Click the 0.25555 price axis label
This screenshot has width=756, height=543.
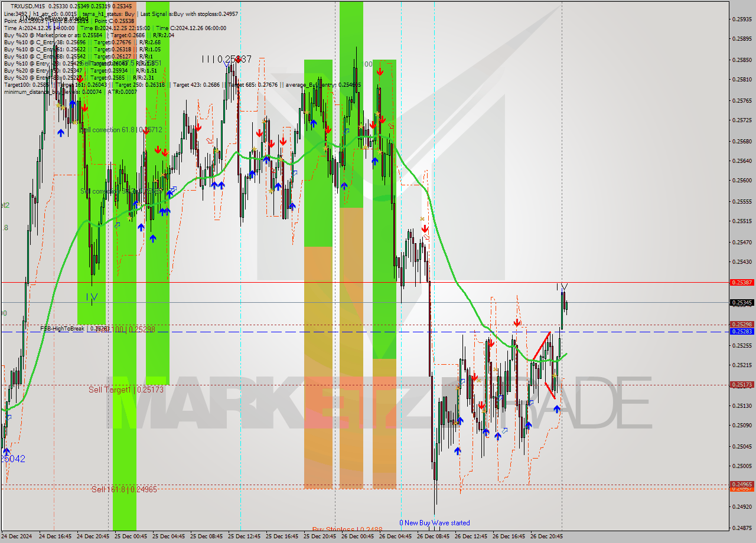click(742, 201)
